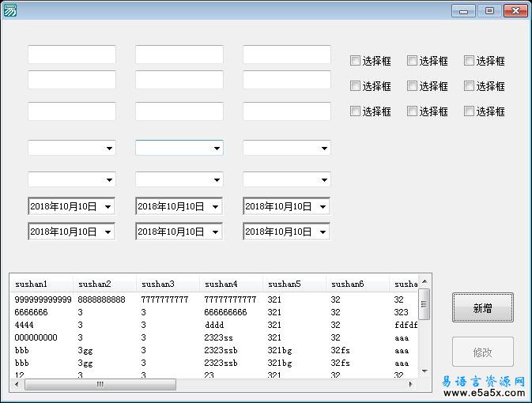Click the list's scroll-down arrow
This screenshot has height=403, width=532.
tap(424, 371)
